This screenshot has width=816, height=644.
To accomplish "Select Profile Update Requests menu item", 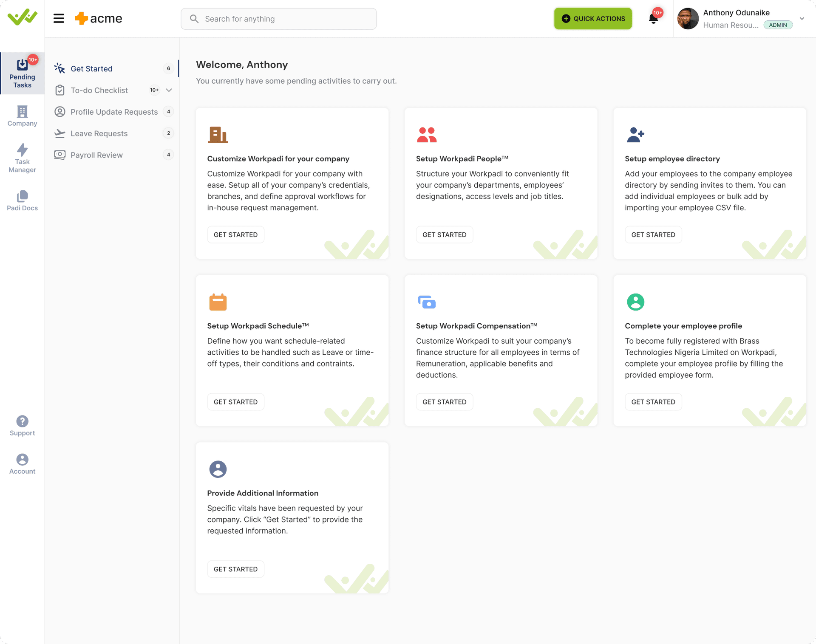I will [114, 112].
